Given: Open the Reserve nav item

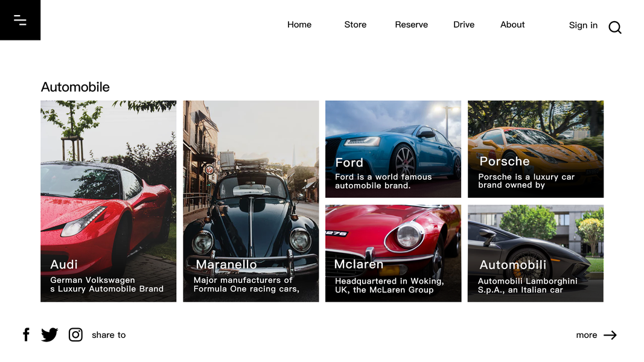Looking at the screenshot, I should pyautogui.click(x=411, y=25).
